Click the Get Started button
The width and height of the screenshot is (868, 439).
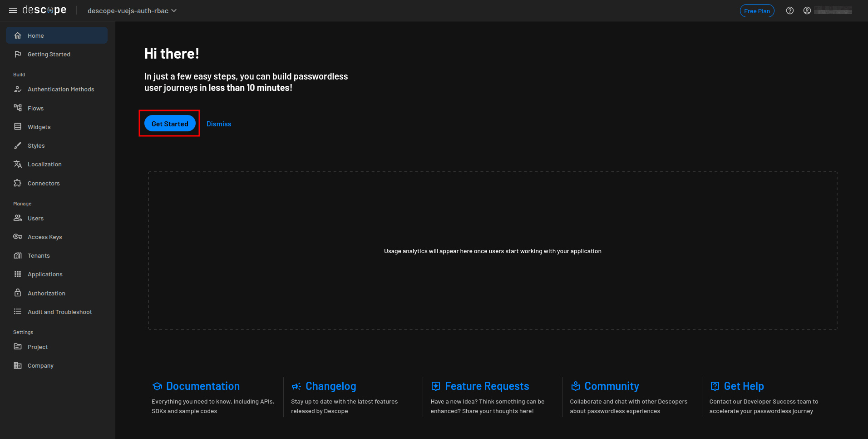170,123
